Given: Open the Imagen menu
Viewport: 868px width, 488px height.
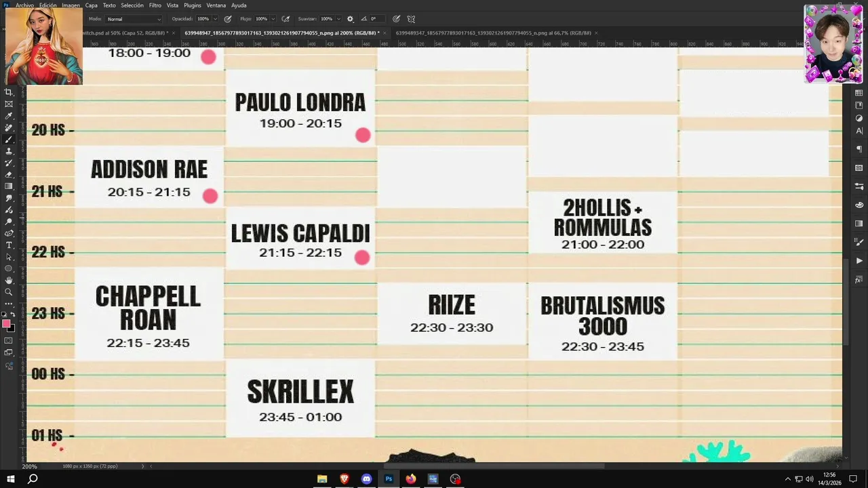Looking at the screenshot, I should 71,5.
